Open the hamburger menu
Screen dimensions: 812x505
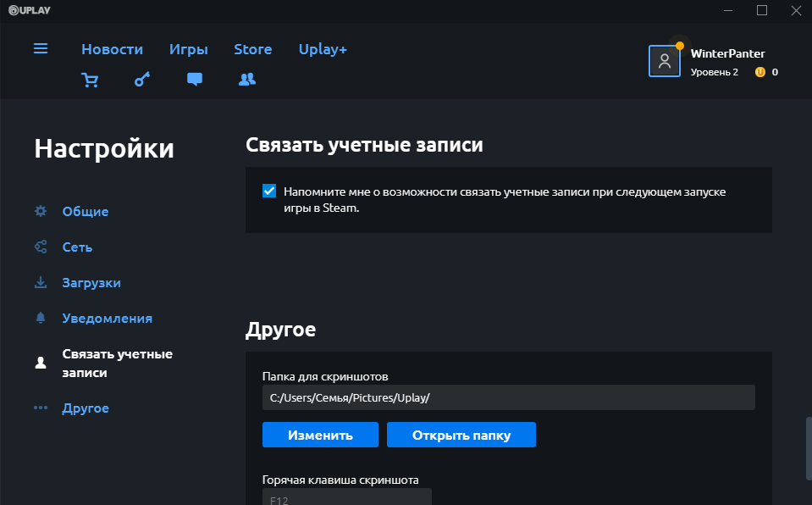click(41, 49)
